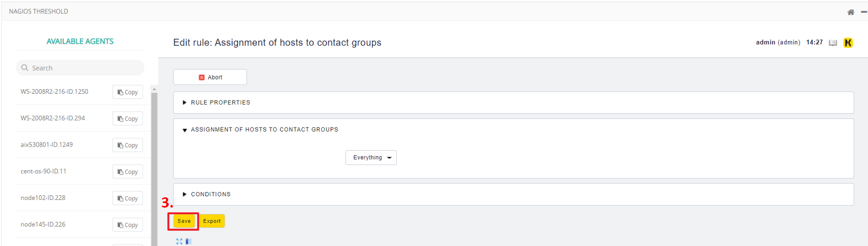The width and height of the screenshot is (868, 246).
Task: Type in the agents Search field
Action: (x=85, y=68)
